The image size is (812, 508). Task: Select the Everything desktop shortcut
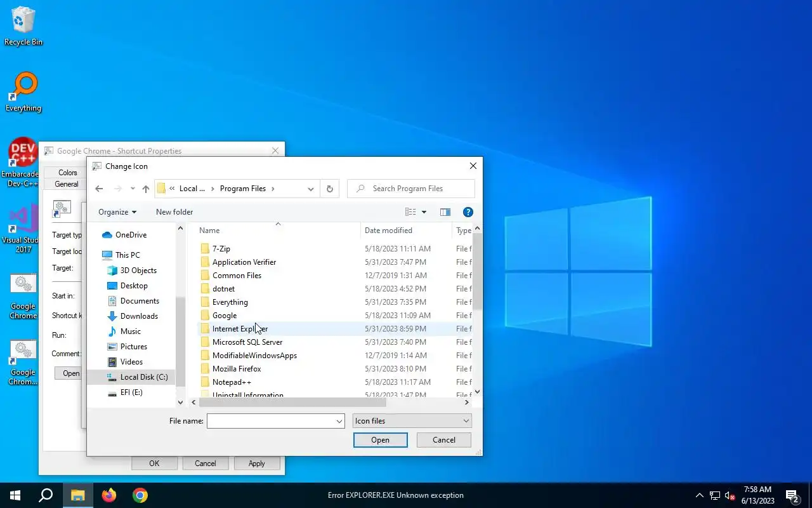click(x=23, y=93)
